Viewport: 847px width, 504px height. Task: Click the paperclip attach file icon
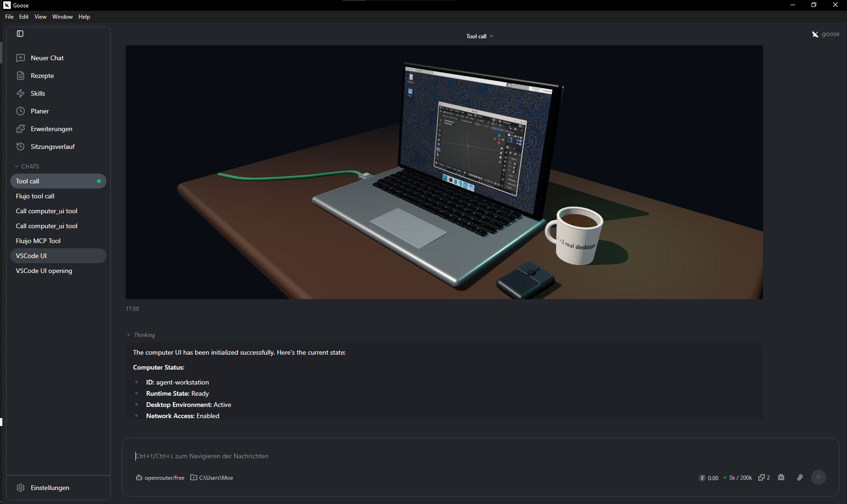(x=800, y=477)
